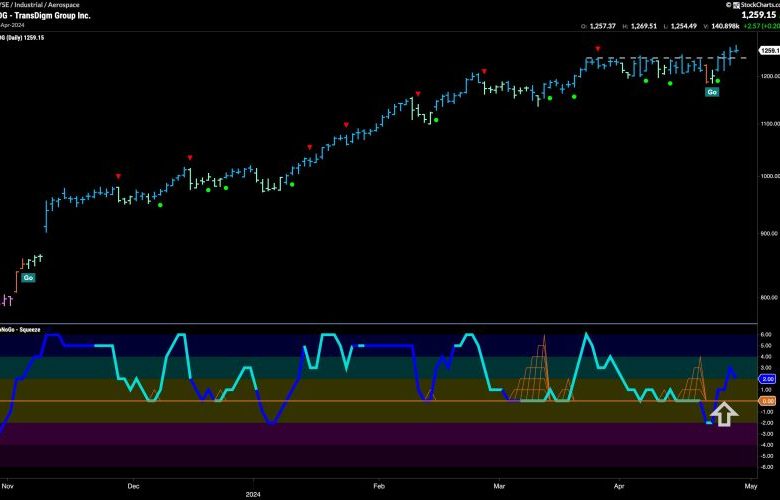
Task: Click the open value 1,257.37
Action: click(602, 26)
